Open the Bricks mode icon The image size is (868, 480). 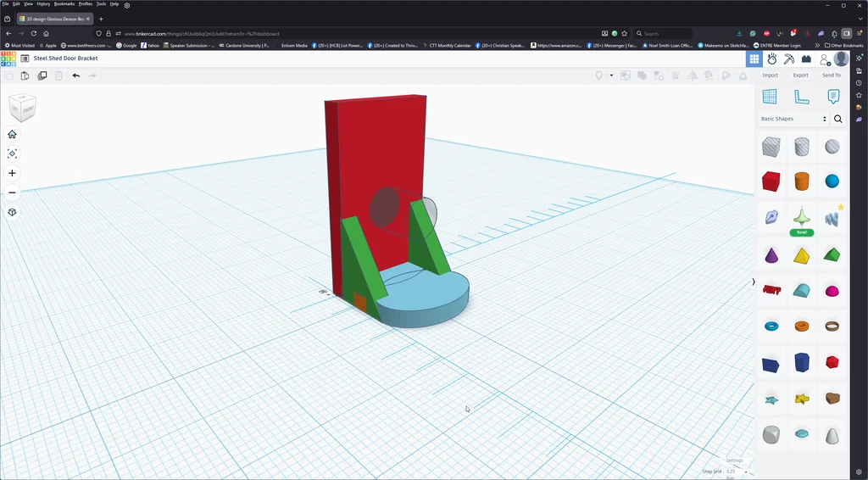pyautogui.click(x=806, y=59)
